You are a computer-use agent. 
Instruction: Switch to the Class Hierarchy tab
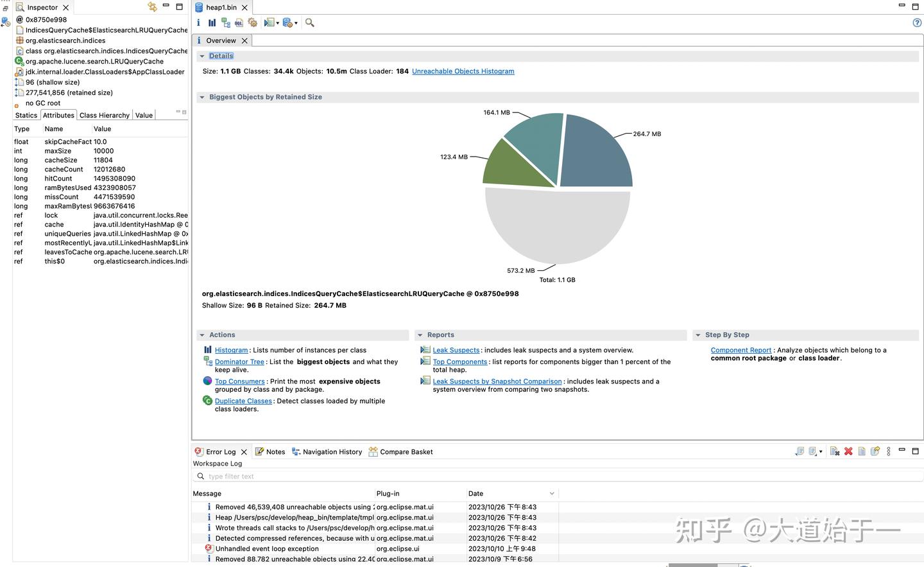tap(104, 115)
